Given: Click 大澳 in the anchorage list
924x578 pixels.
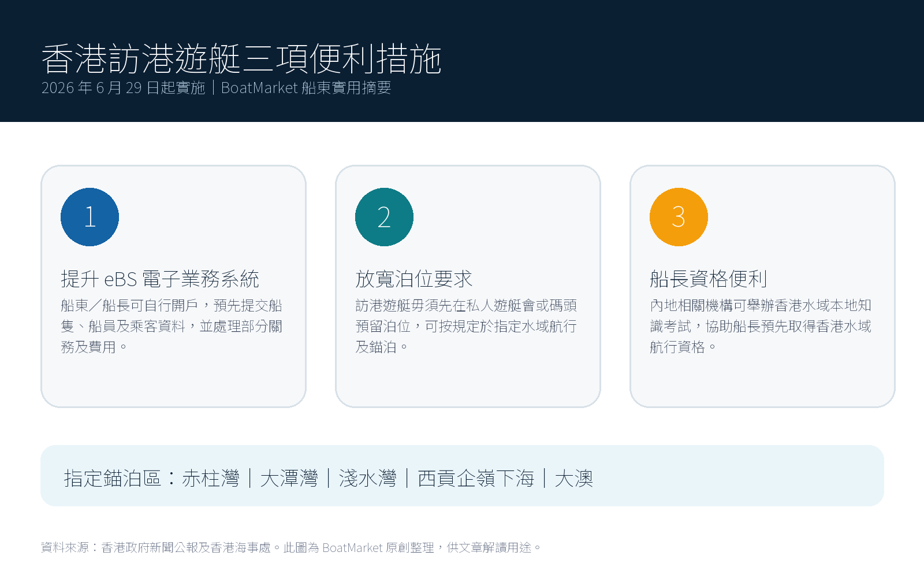Looking at the screenshot, I should click(574, 479).
